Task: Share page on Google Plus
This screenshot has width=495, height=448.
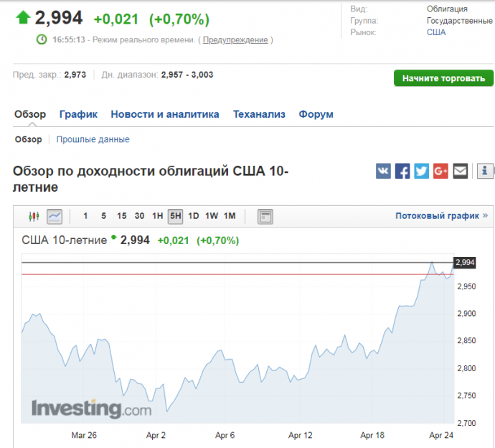Action: coord(440,171)
